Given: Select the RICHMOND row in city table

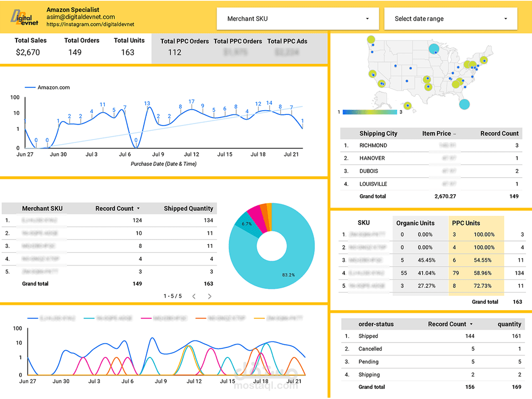Looking at the screenshot, I should click(431, 145).
